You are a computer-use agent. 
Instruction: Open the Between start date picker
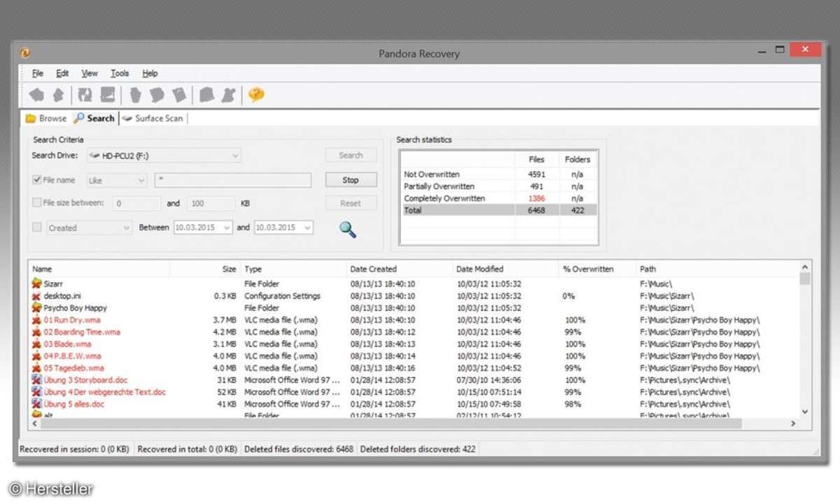[x=203, y=227]
